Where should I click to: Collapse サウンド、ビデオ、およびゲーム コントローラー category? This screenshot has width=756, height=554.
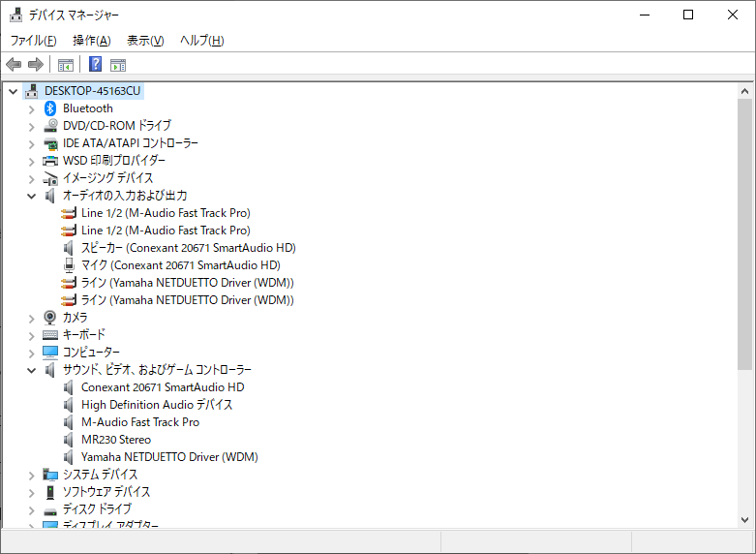coord(31,370)
